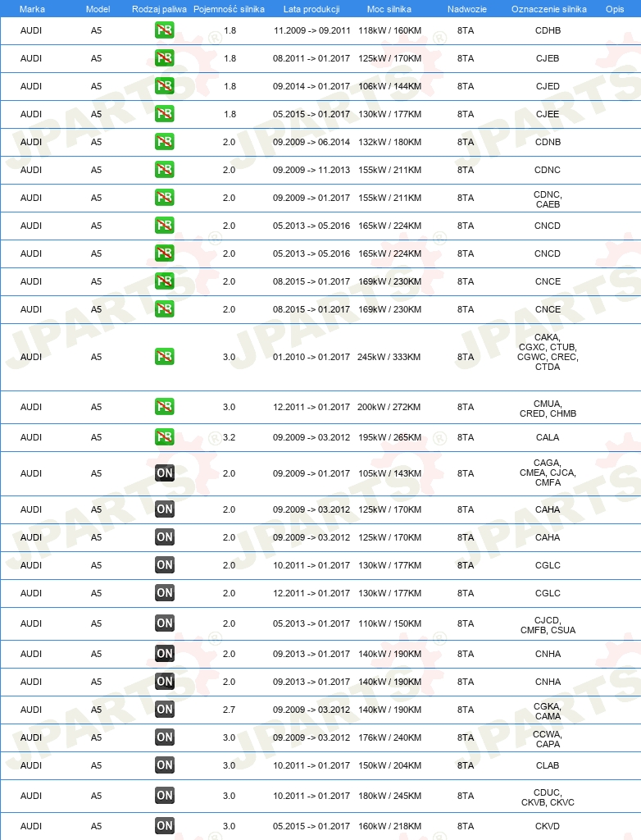Select the petrol icon in the CJEE row
Image resolution: width=641 pixels, height=840 pixels.
pos(165,114)
